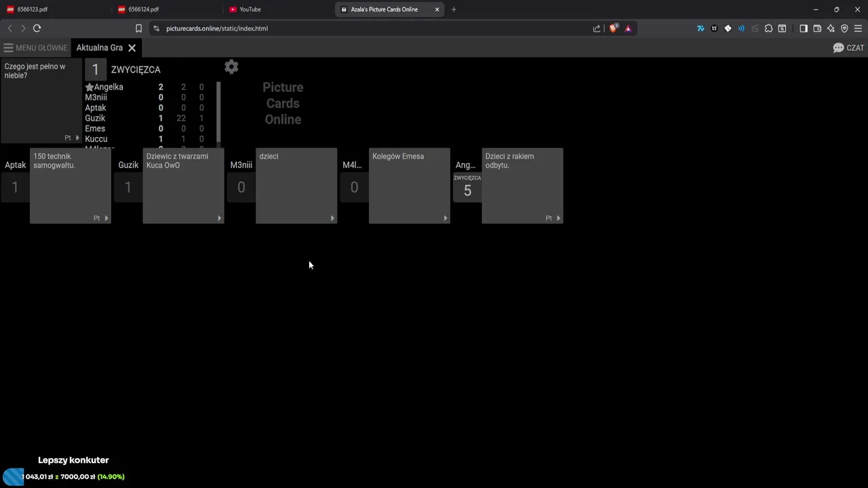The image size is (868, 488).
Task: Open the MENU GŁÓWNE hamburger menu
Action: 35,48
